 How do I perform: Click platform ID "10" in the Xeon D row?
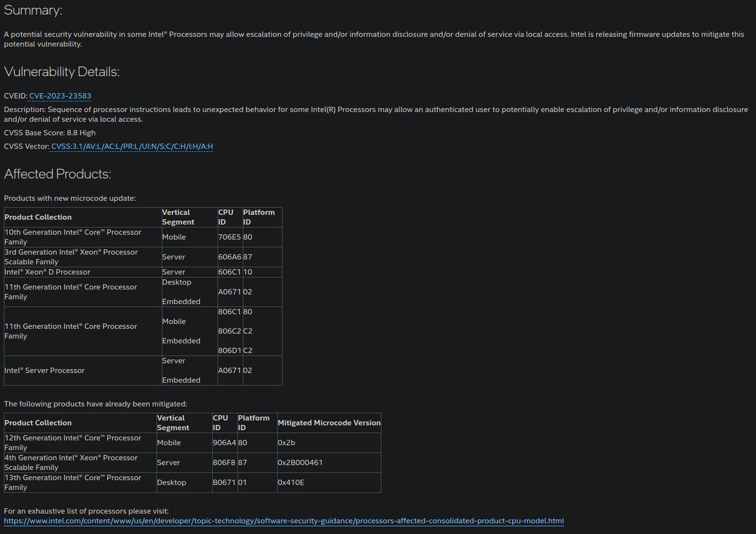tap(248, 272)
